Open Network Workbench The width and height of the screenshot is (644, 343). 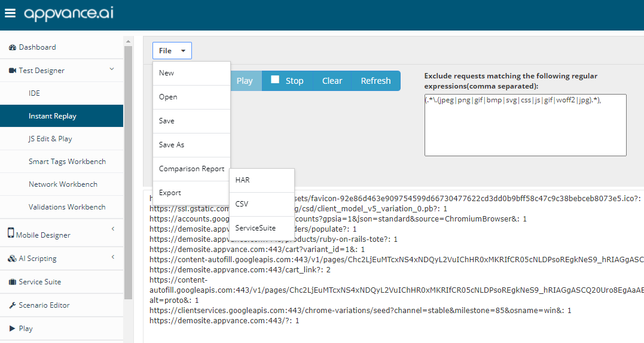tap(62, 184)
